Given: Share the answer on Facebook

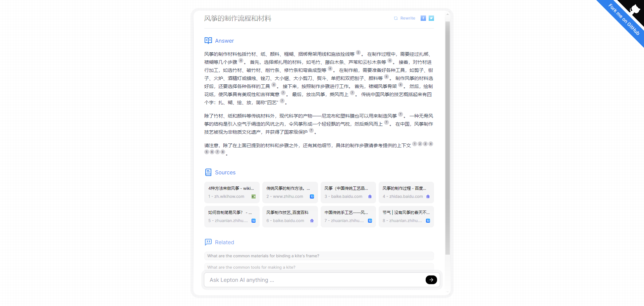Looking at the screenshot, I should click(x=423, y=18).
